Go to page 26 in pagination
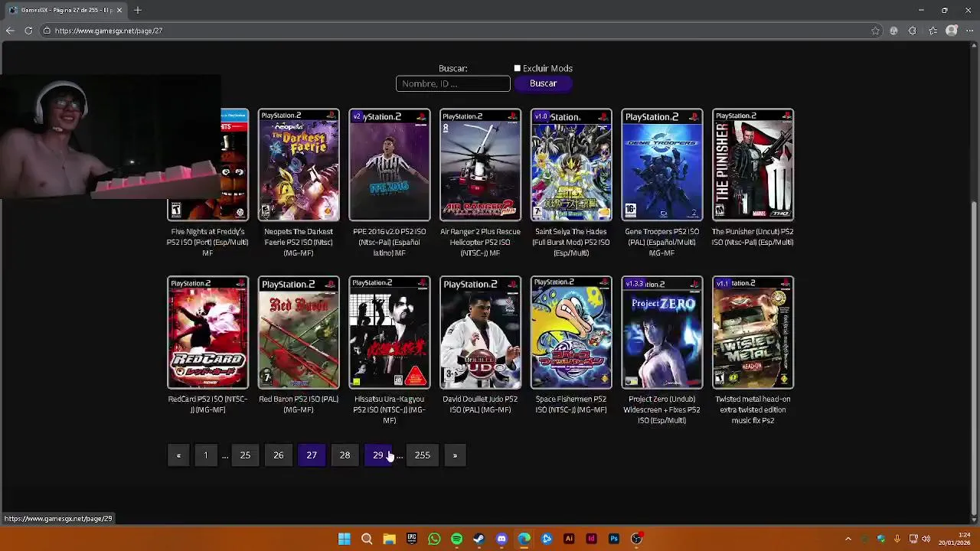The height and width of the screenshot is (551, 980). pos(279,455)
